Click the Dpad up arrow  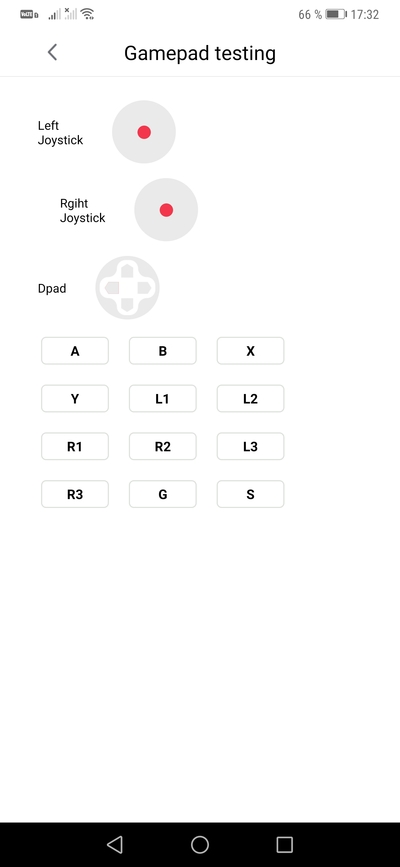click(x=127, y=272)
